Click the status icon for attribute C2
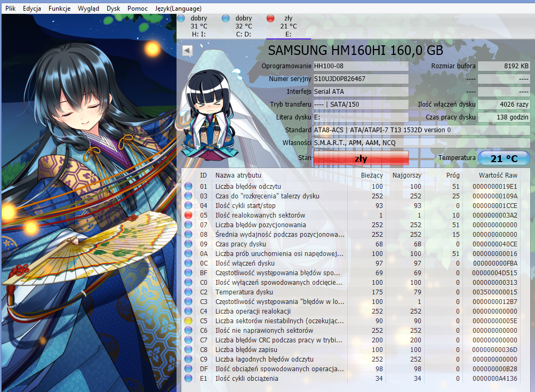The image size is (535, 392). coord(188,292)
